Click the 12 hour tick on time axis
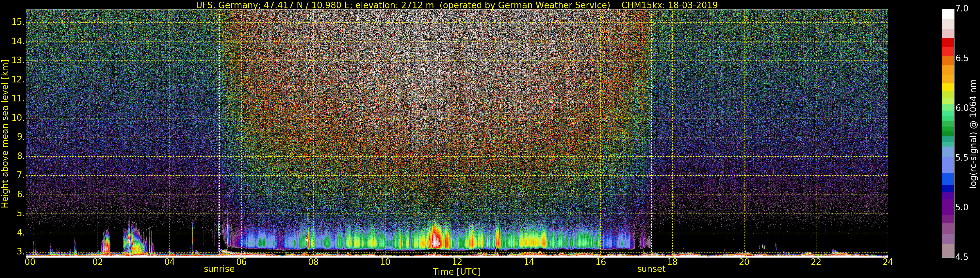 coord(457,262)
